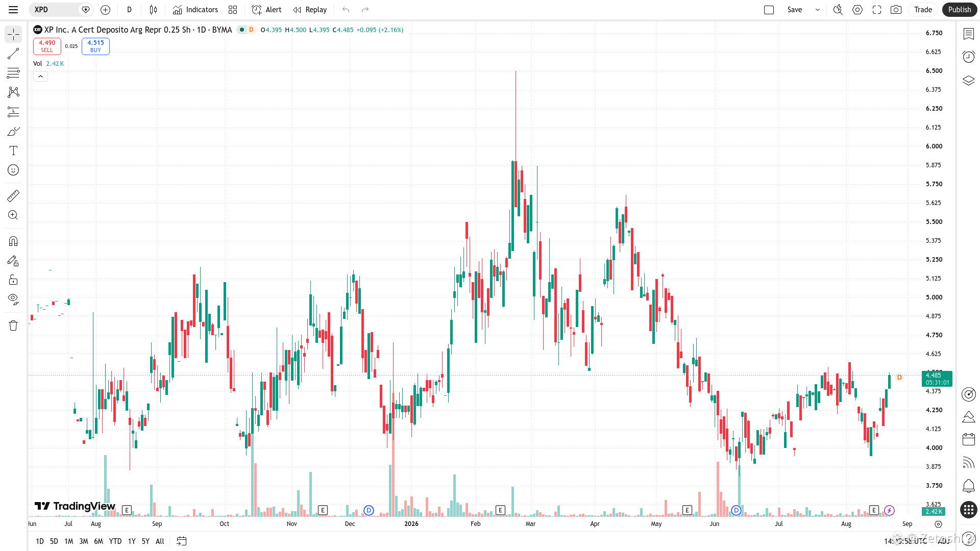The image size is (980, 551).
Task: Activate the zoom in tool
Action: [x=13, y=215]
